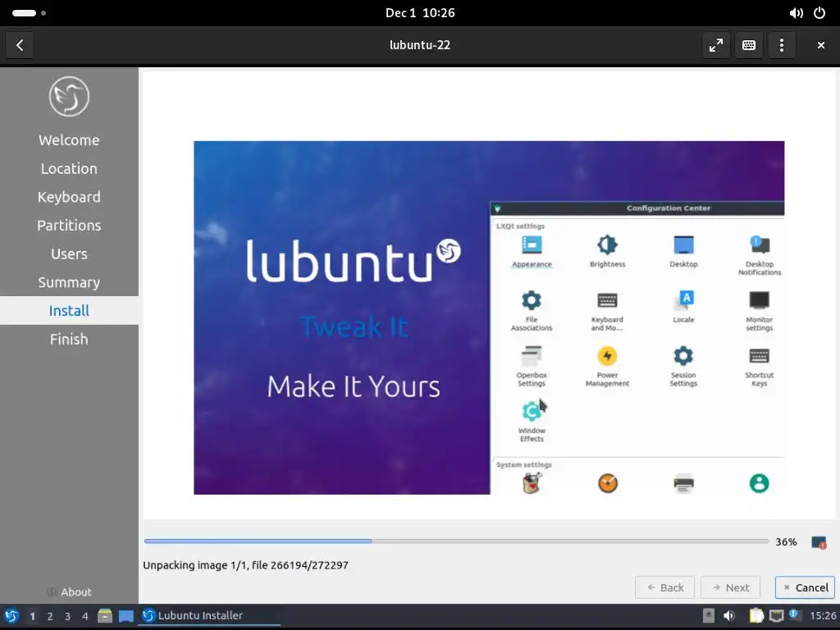Click the Lubuntu bird logo in the sidebar

(69, 97)
